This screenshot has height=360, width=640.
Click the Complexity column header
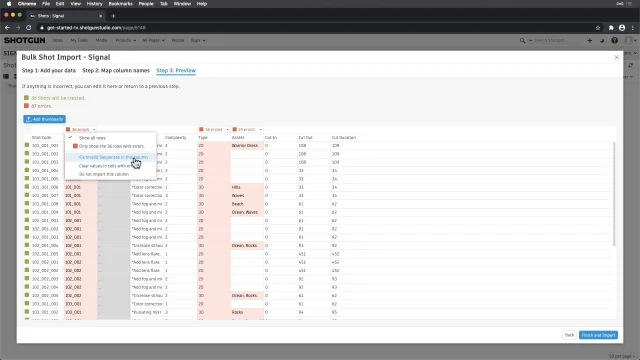click(176, 138)
